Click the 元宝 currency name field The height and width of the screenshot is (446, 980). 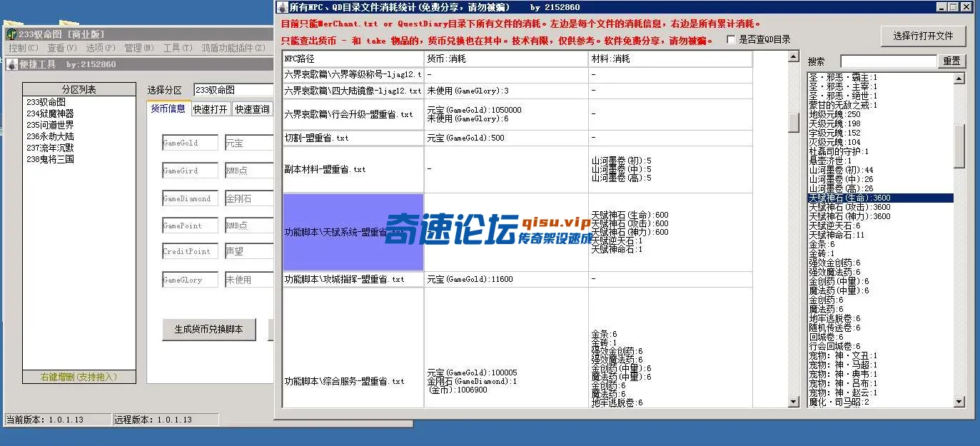(x=249, y=143)
